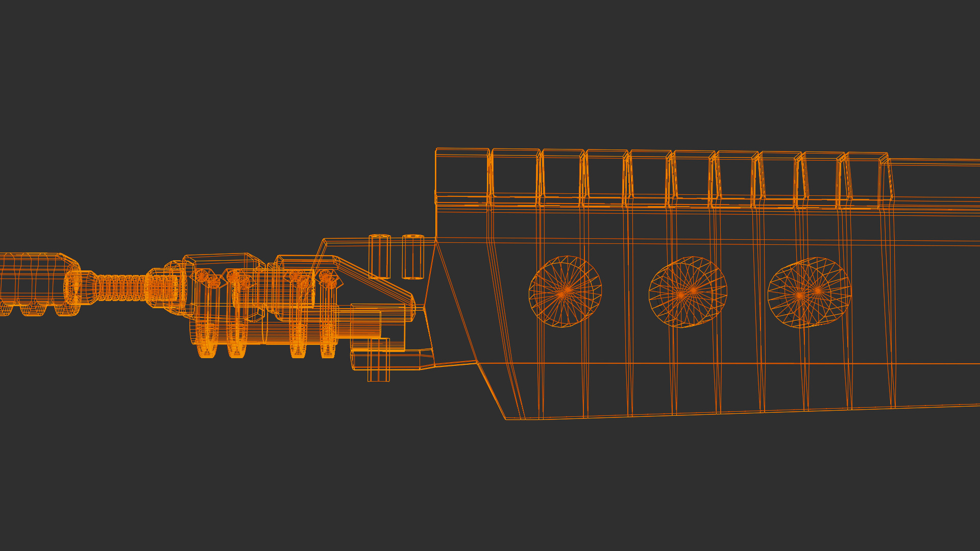
Task: Select the middle circular wireframe disc
Action: (x=688, y=292)
